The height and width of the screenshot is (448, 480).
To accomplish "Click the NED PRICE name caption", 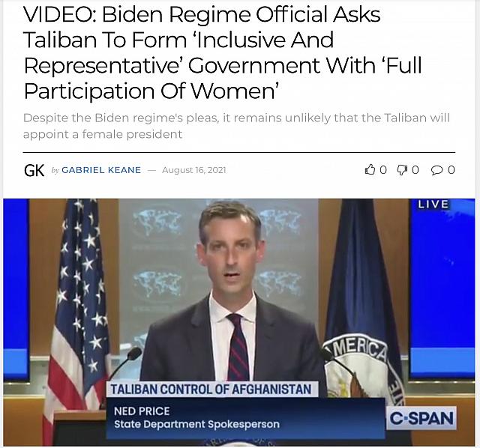I will tap(142, 411).
